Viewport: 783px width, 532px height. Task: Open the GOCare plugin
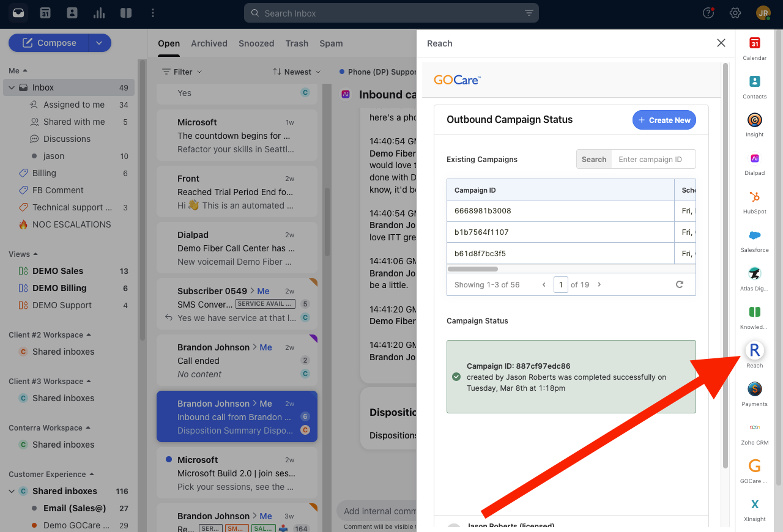(x=754, y=471)
